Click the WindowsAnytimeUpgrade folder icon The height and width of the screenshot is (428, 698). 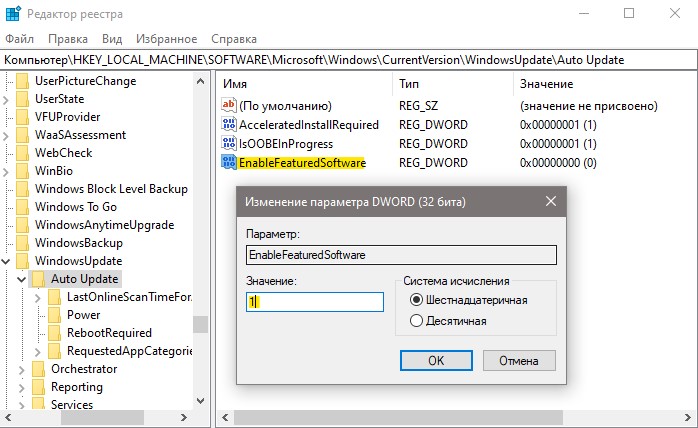[x=22, y=225]
